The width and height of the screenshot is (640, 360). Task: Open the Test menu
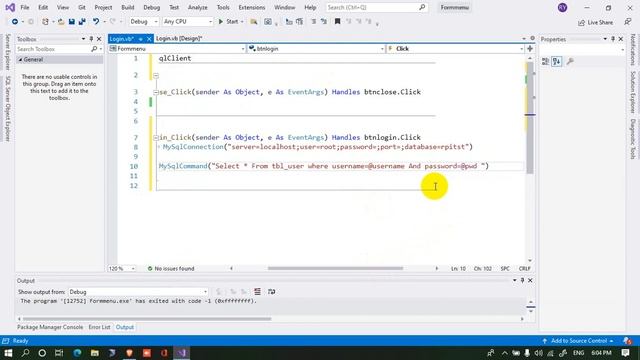(174, 7)
